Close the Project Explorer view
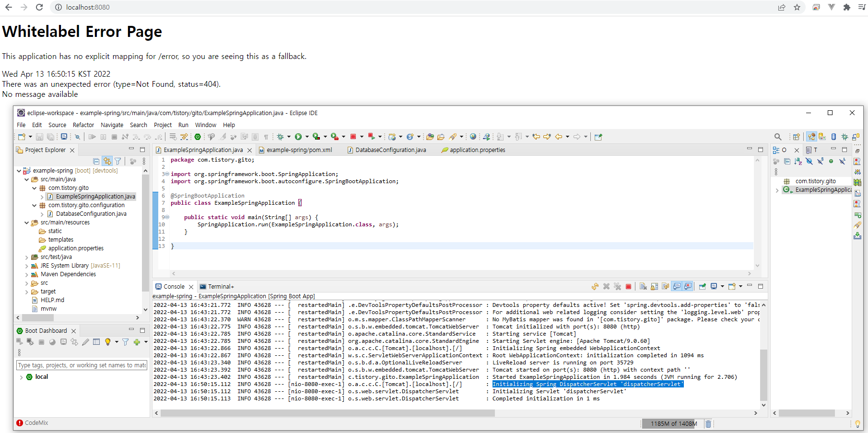This screenshot has height=433, width=868. click(x=72, y=151)
